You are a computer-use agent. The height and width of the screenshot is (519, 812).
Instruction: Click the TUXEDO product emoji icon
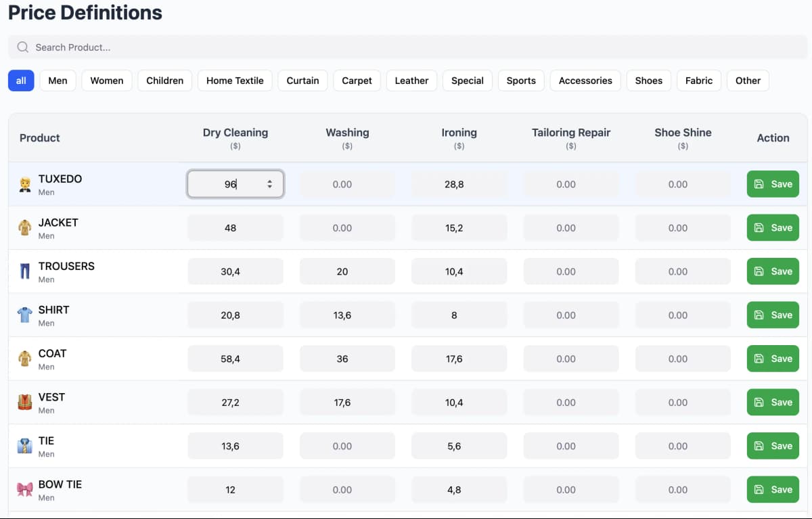pyautogui.click(x=25, y=185)
